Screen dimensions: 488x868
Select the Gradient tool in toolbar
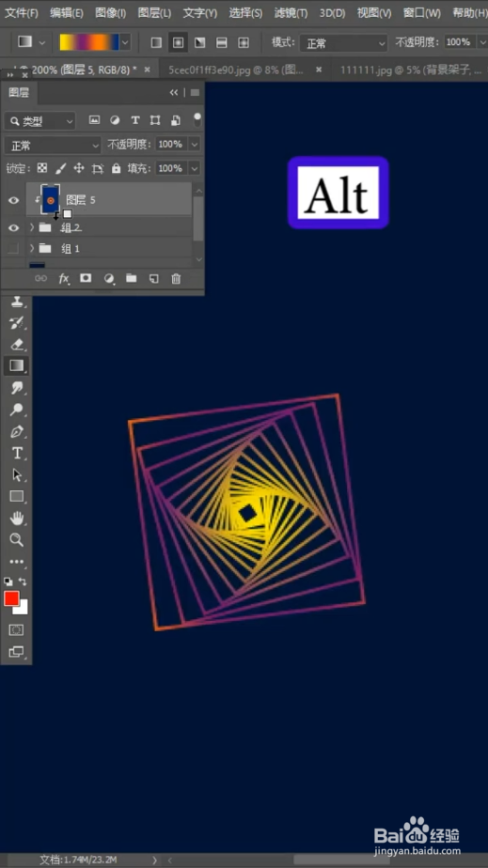(x=17, y=365)
